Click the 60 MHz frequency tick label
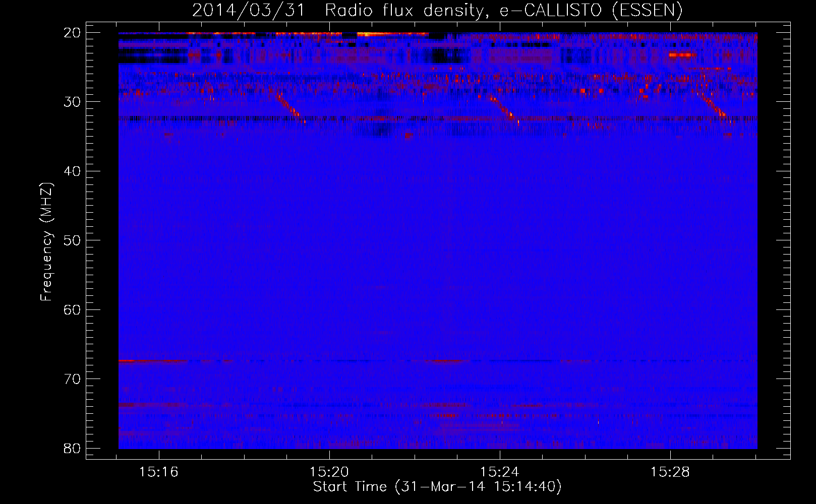 click(72, 310)
